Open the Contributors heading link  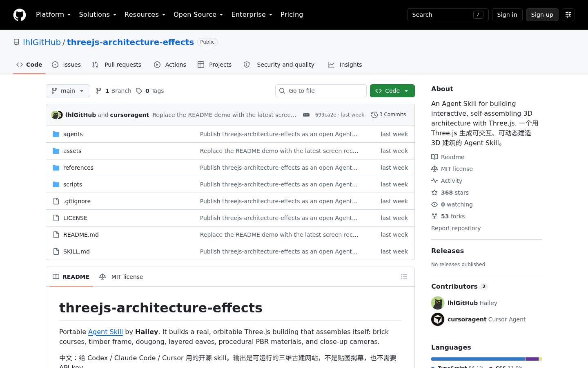[x=459, y=286]
